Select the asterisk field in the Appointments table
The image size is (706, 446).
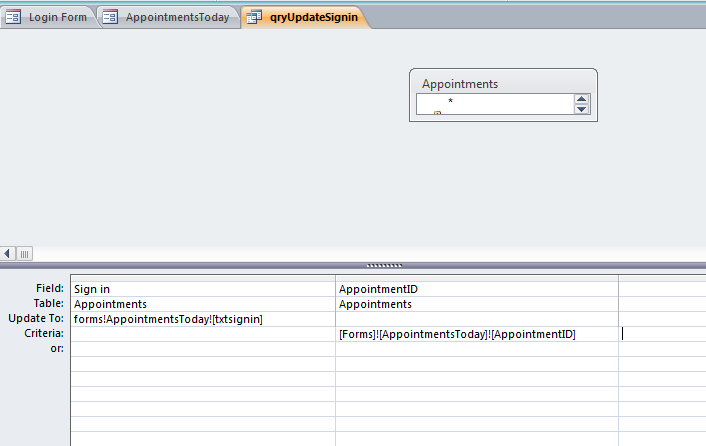[x=450, y=101]
